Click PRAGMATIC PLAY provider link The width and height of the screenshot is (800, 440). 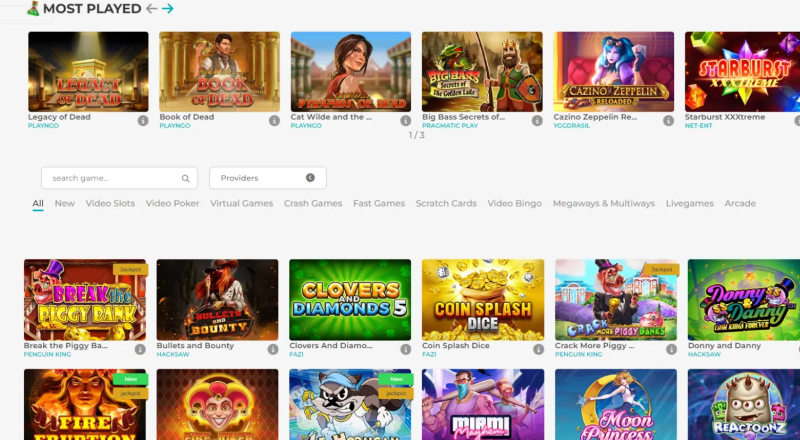coord(450,126)
